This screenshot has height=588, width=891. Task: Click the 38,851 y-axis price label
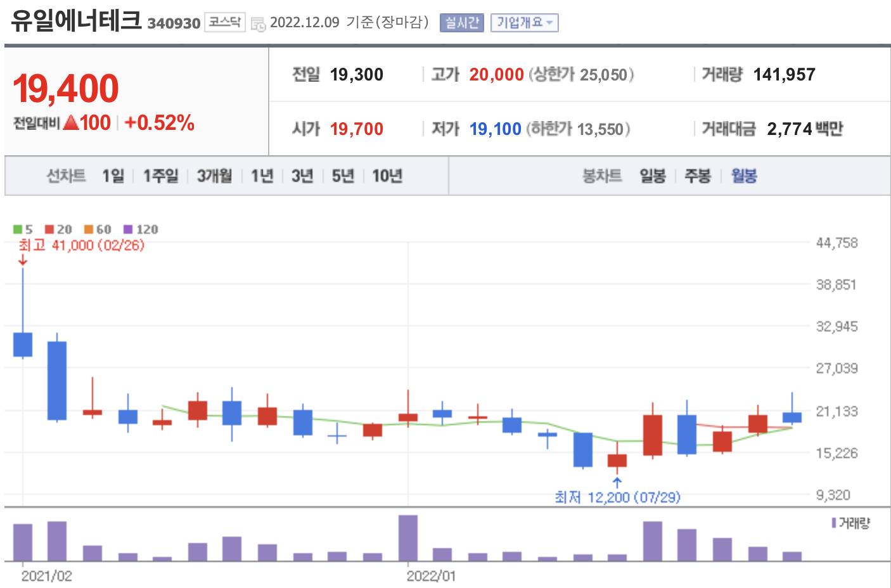(837, 284)
